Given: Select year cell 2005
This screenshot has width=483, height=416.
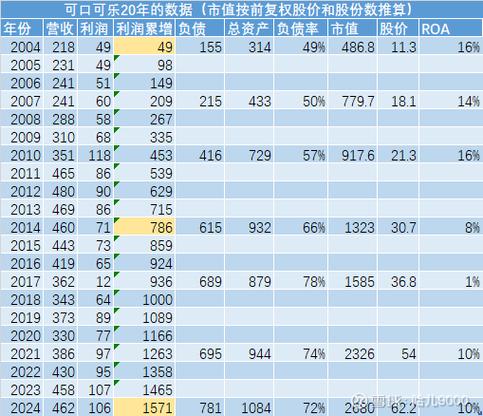Looking at the screenshot, I should [x=22, y=64].
